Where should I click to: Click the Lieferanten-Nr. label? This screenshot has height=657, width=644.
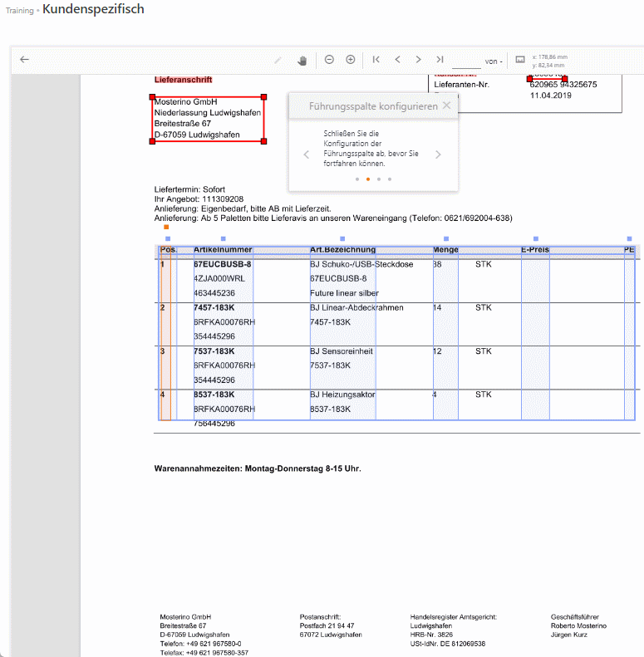tap(462, 85)
